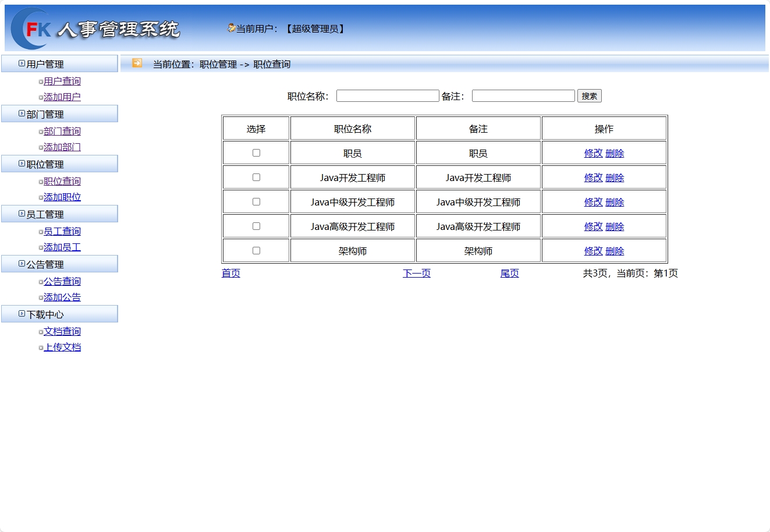Screen dimensions: 770x532
Task: Click Java高级开发工程师 in the 职位名称 column
Action: click(x=353, y=227)
